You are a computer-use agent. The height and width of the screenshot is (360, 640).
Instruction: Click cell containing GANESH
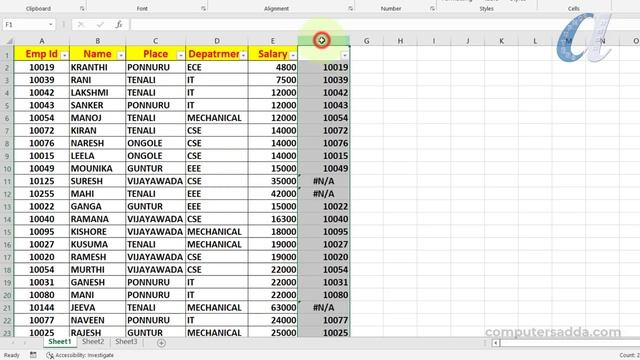[x=98, y=282]
